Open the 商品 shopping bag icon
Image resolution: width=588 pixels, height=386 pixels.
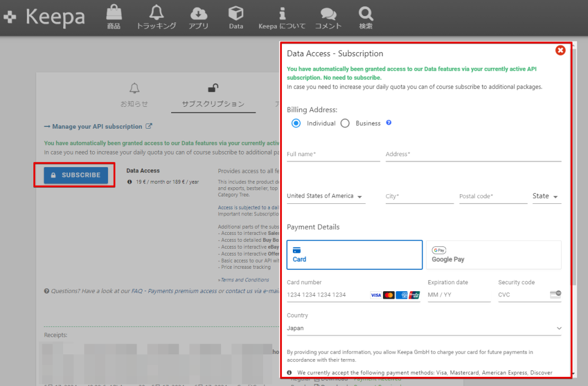[x=114, y=14]
